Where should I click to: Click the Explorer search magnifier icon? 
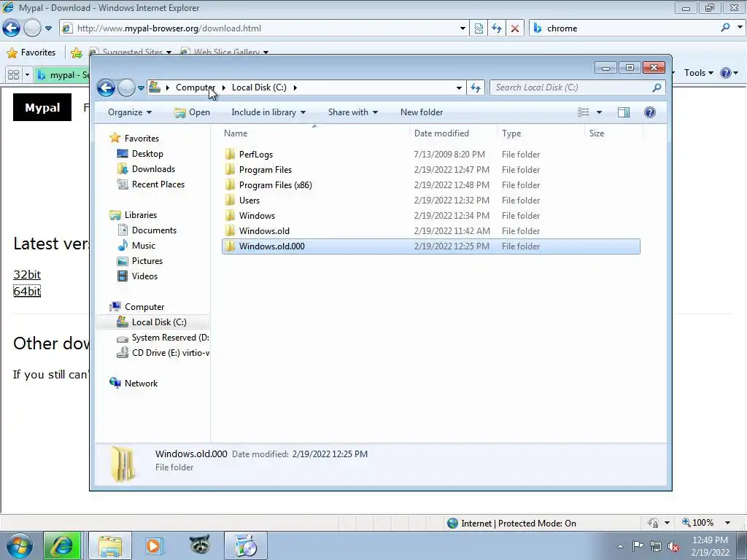[x=657, y=87]
